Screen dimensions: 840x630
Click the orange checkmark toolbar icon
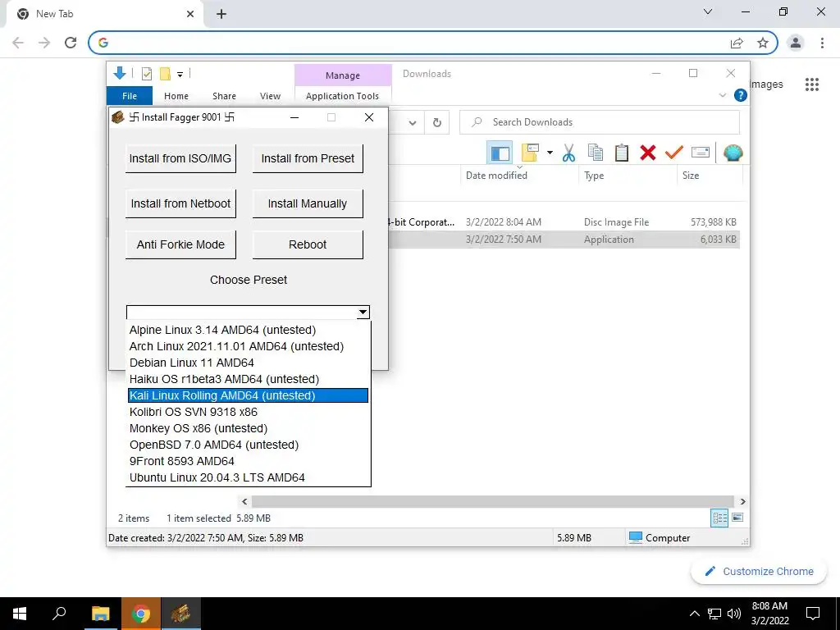pyautogui.click(x=674, y=153)
